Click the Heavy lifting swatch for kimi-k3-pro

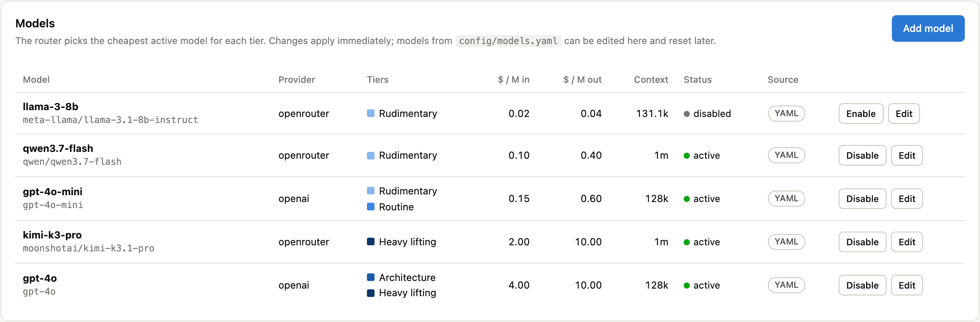(x=371, y=242)
